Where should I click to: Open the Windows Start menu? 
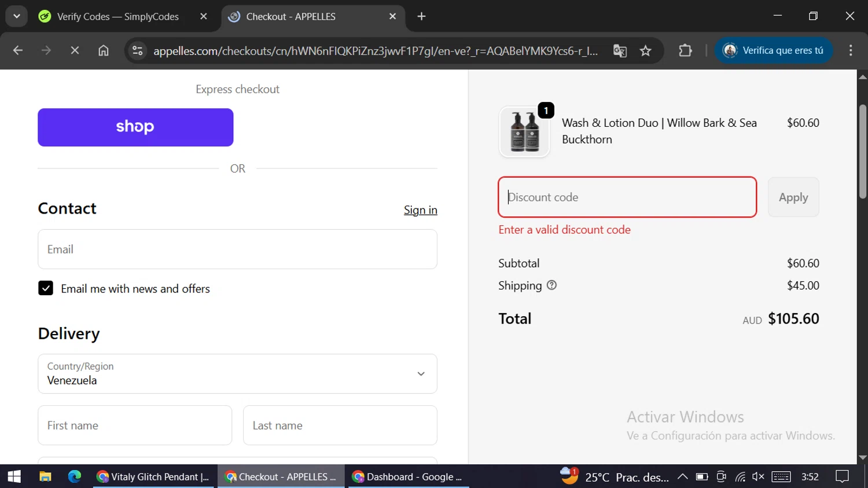14,476
